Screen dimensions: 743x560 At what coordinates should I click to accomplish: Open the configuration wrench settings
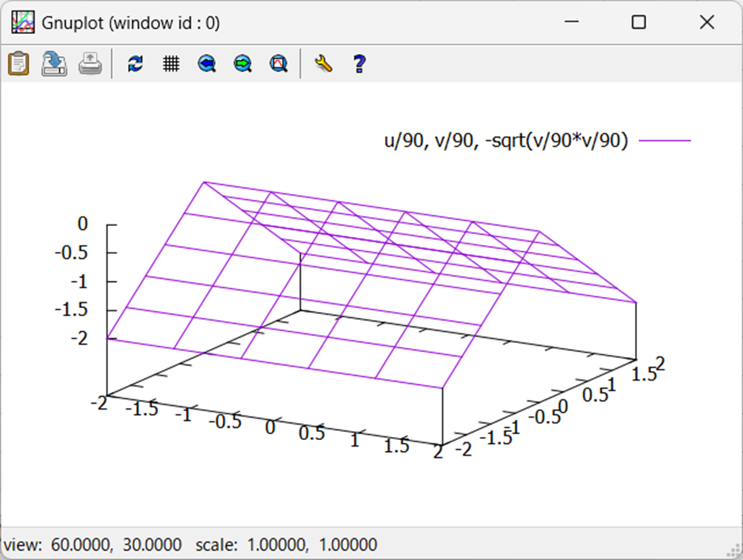323,64
